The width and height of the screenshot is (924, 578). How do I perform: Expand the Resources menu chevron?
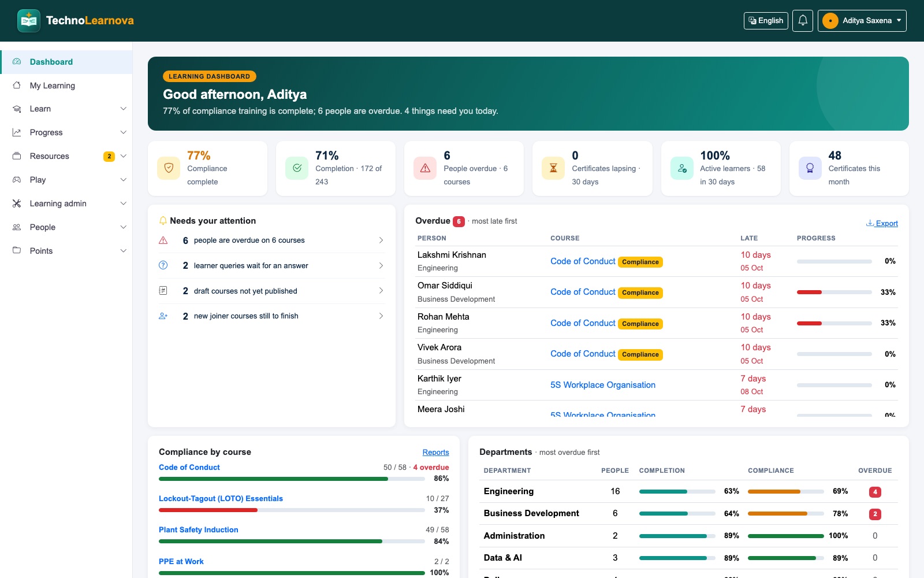tap(123, 156)
